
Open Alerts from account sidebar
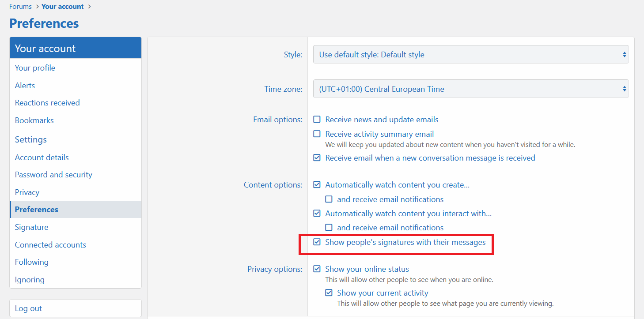[x=25, y=86]
